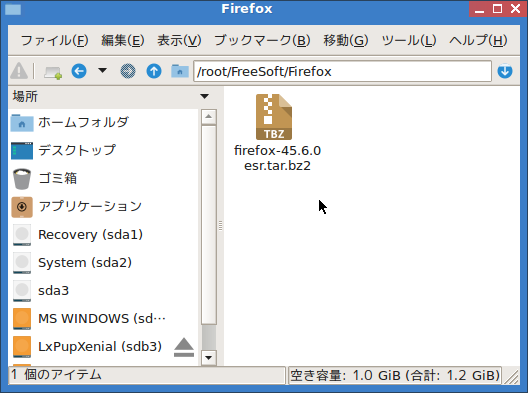Minimize the Firefox file manager window
The width and height of the screenshot is (528, 393).
point(479,9)
